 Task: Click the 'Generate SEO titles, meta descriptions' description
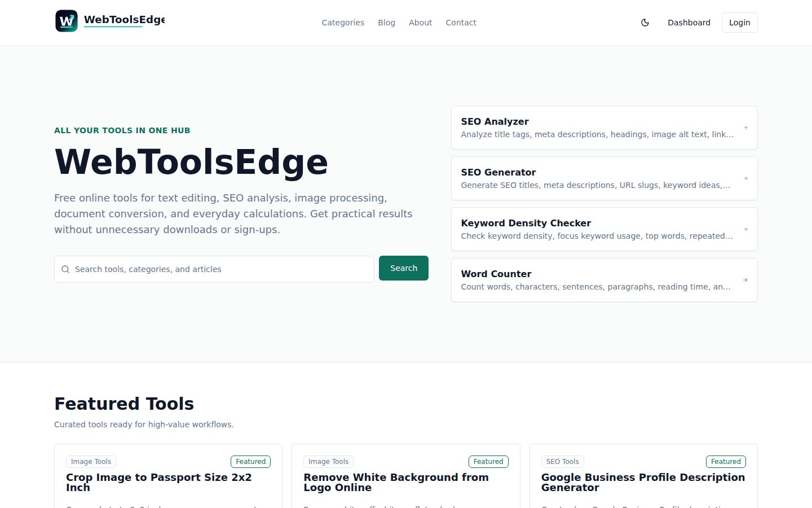pos(595,185)
